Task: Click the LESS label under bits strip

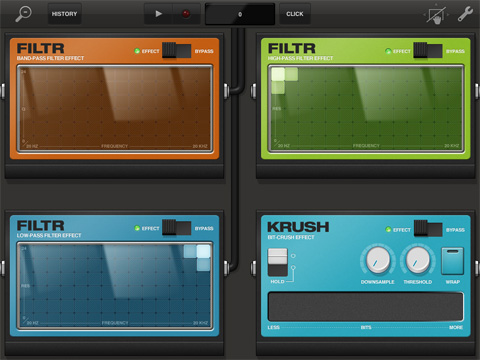Action: [273, 327]
